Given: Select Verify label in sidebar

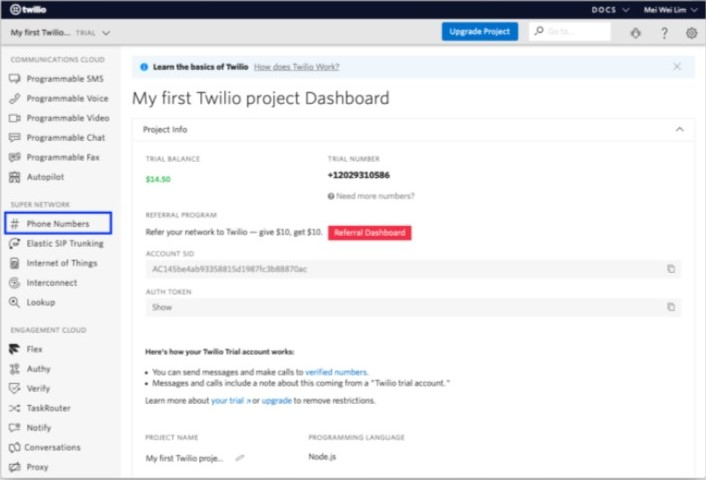Looking at the screenshot, I should [x=38, y=388].
